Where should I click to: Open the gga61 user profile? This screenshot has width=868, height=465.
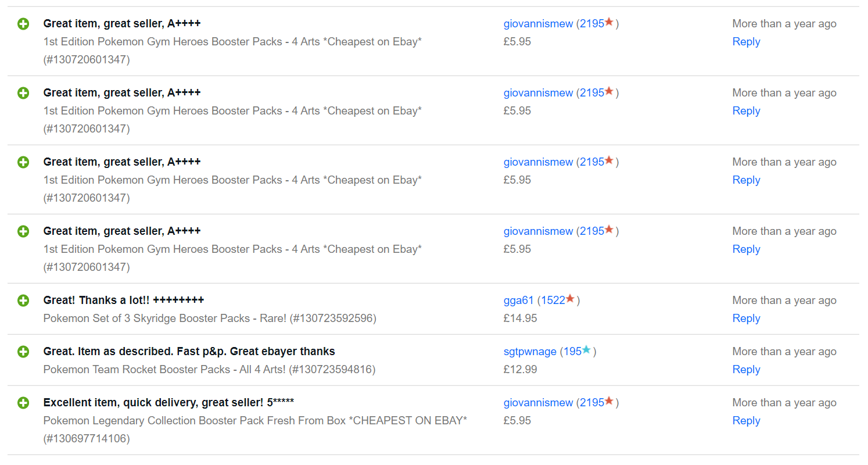pos(518,301)
